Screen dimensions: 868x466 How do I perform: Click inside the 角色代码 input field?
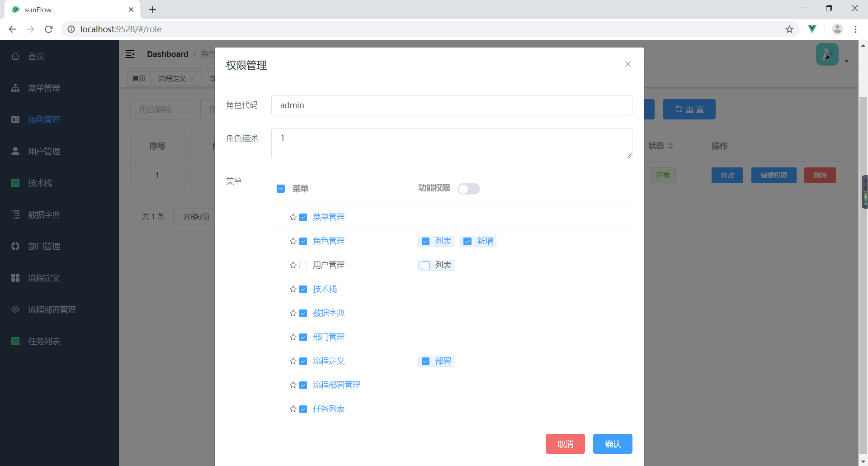451,105
